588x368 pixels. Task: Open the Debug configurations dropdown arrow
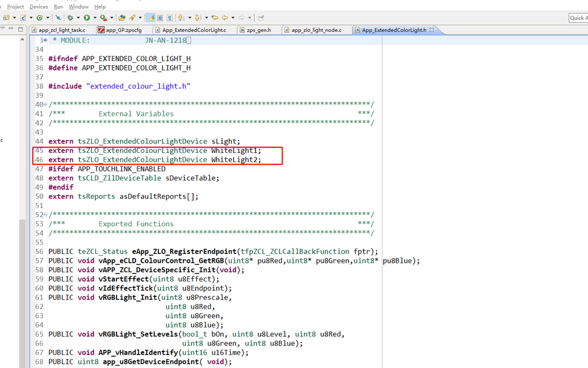[78, 18]
